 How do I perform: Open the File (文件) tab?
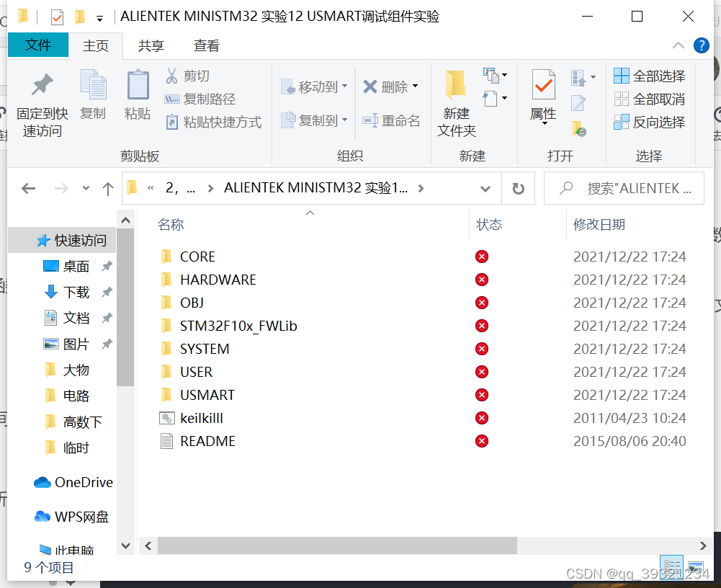38,45
